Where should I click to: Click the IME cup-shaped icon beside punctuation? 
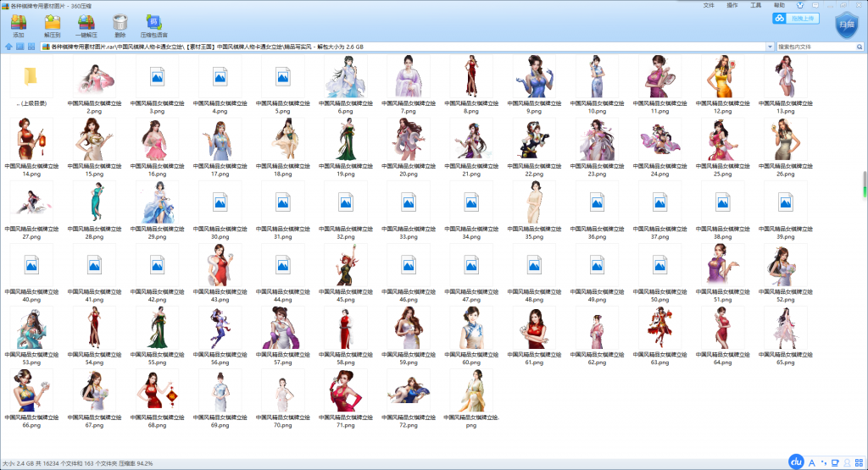[835, 463]
